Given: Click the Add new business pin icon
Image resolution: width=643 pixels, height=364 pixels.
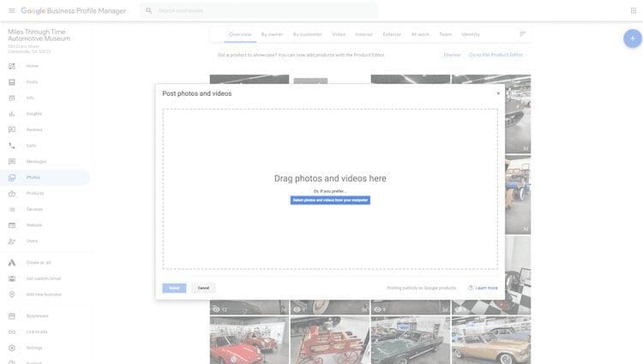Looking at the screenshot, I should point(12,295).
